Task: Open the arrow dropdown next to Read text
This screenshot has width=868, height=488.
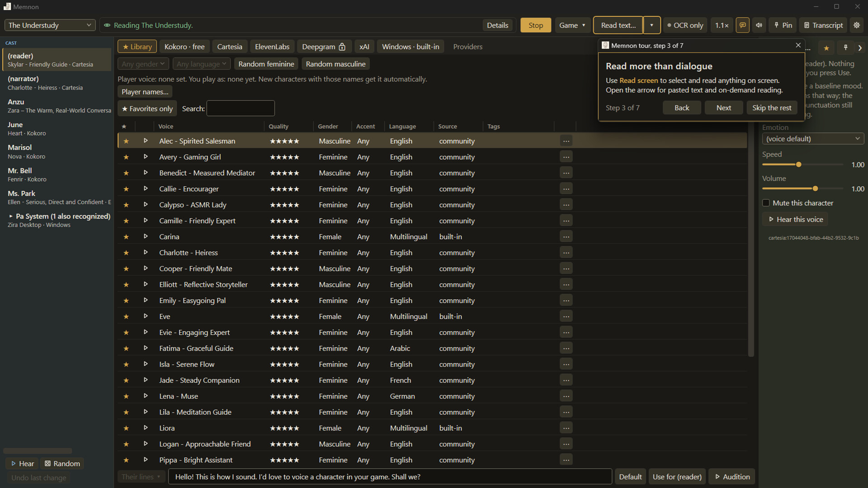Action: (x=651, y=25)
